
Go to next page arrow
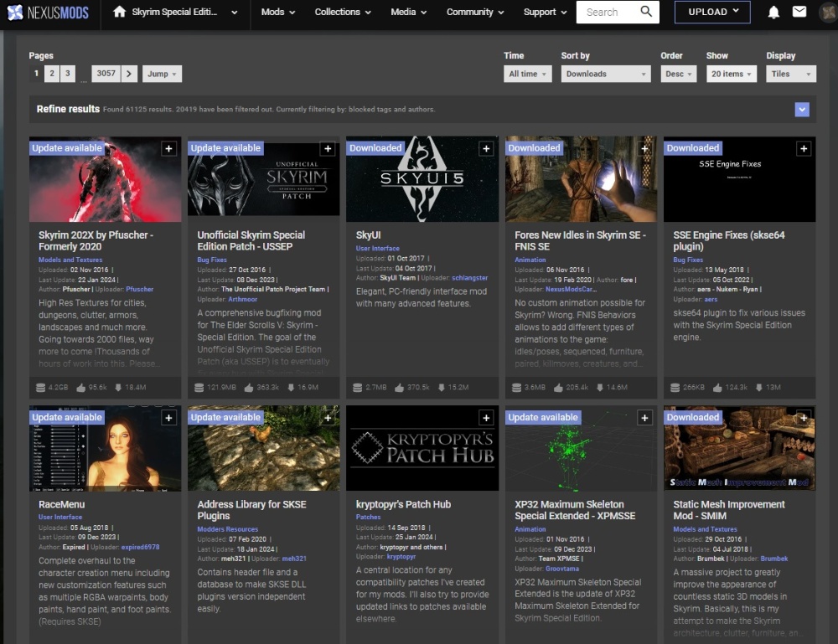coord(129,74)
